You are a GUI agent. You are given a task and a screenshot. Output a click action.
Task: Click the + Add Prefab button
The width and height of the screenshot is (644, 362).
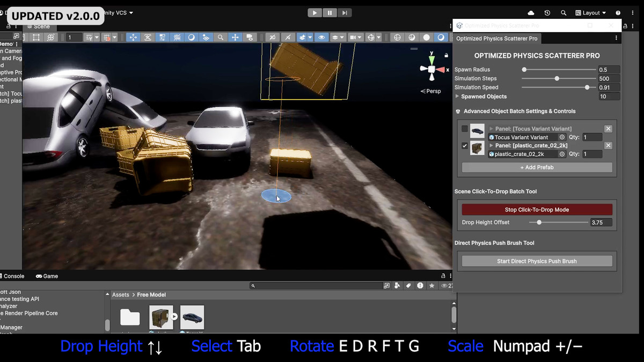tap(537, 167)
